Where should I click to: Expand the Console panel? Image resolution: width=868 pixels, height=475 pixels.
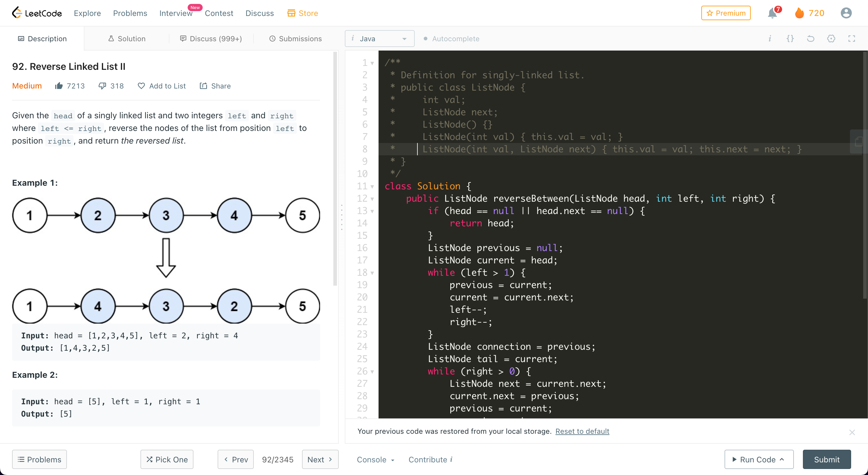[x=375, y=460]
